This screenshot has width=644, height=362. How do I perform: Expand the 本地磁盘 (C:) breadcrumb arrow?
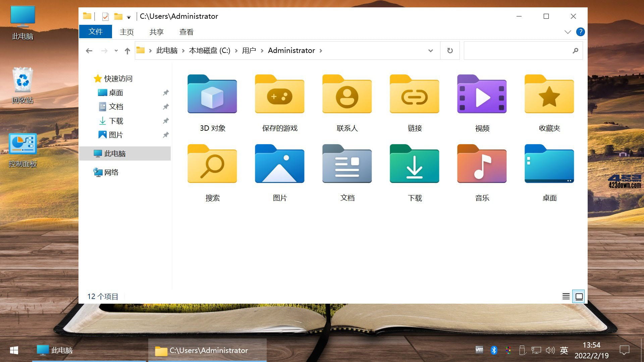tap(236, 50)
